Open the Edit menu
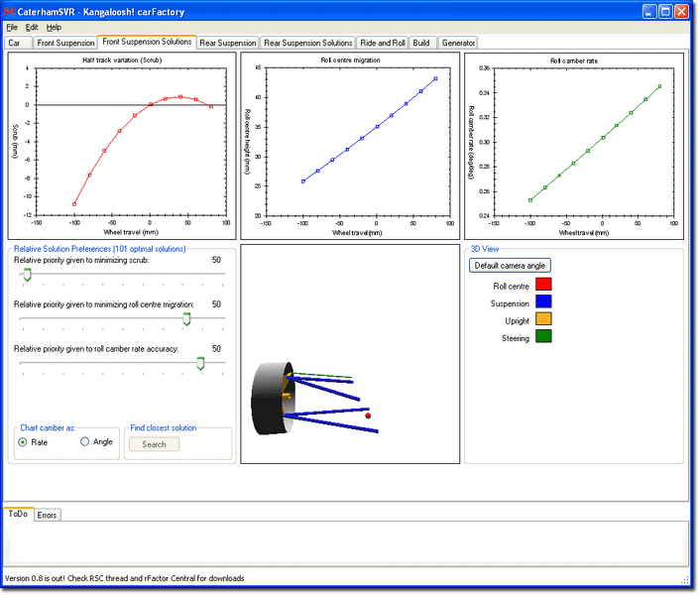Viewport: 700px width, 595px height. point(32,27)
